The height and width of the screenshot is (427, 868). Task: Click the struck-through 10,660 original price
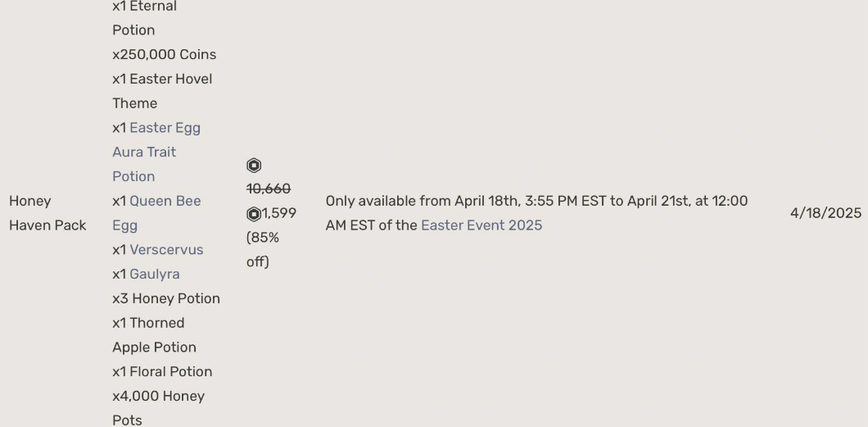268,189
